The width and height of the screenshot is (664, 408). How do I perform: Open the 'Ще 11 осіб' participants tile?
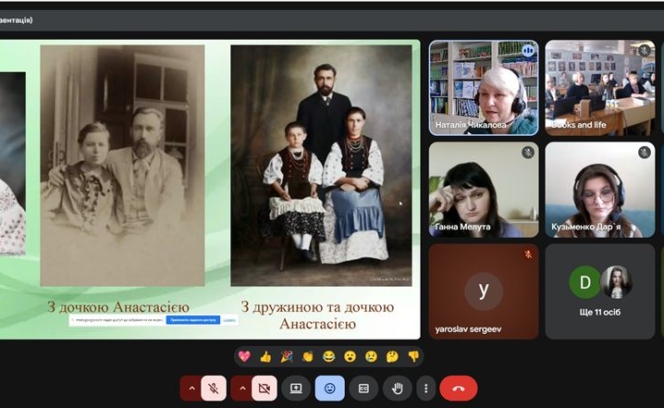tap(600, 291)
